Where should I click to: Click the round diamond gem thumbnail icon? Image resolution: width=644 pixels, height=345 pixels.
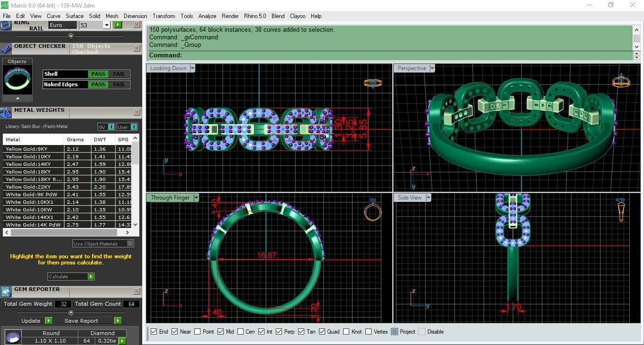coord(13,337)
